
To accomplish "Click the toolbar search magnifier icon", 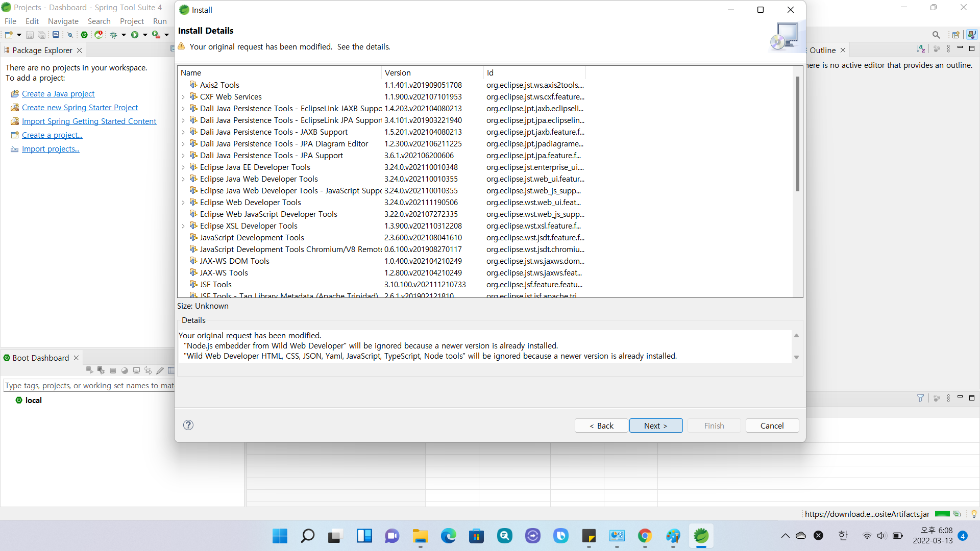I will pyautogui.click(x=936, y=35).
